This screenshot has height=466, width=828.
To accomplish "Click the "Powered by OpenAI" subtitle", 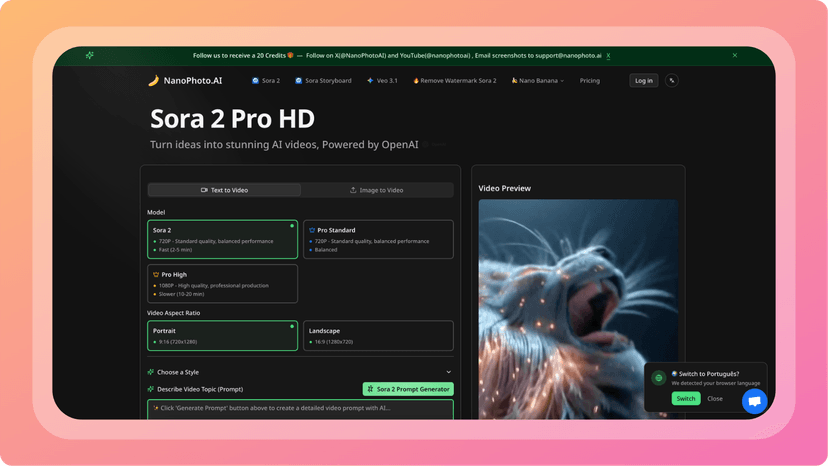I will click(370, 145).
